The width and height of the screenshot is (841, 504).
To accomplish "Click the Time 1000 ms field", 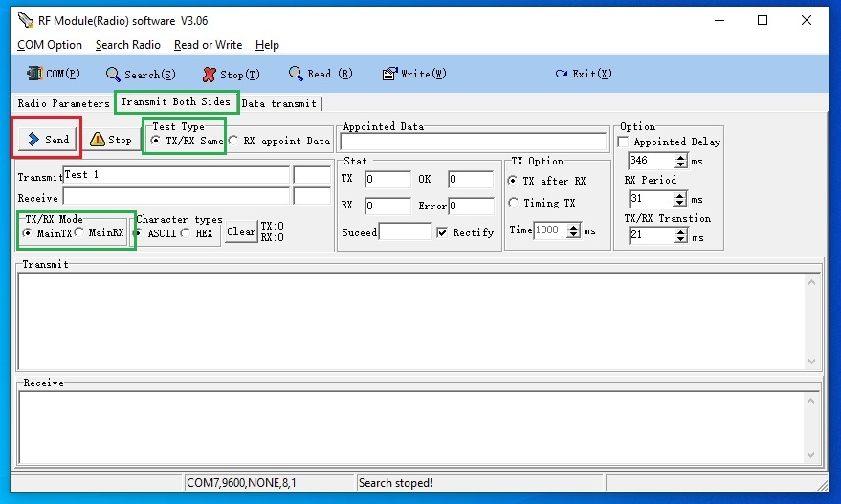I will (x=551, y=230).
